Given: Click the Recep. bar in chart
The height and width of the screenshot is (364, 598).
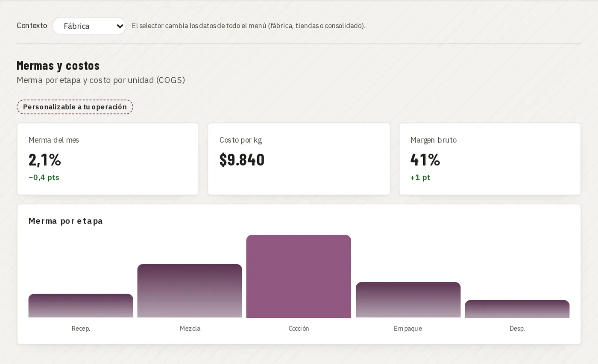Looking at the screenshot, I should pyautogui.click(x=81, y=306).
